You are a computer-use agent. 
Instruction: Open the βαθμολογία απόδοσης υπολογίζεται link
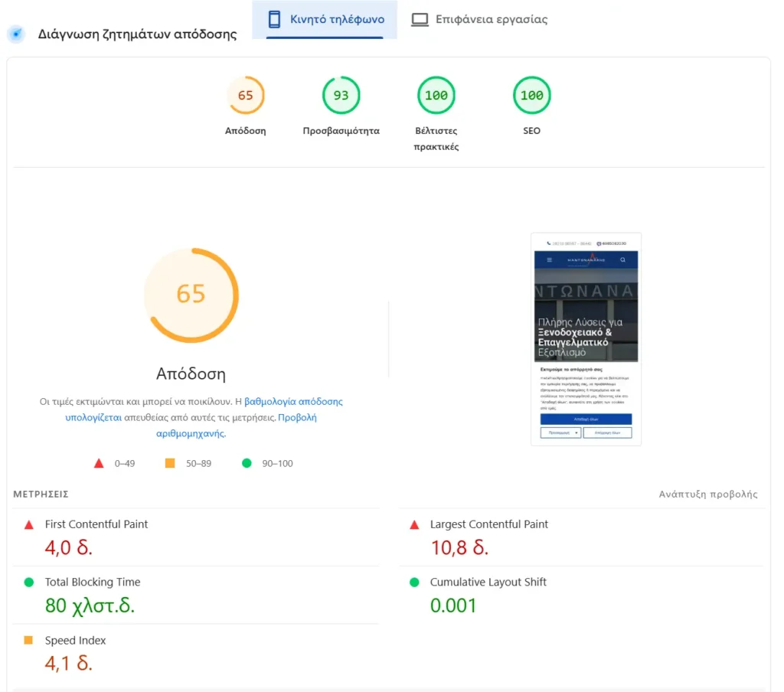pos(293,401)
